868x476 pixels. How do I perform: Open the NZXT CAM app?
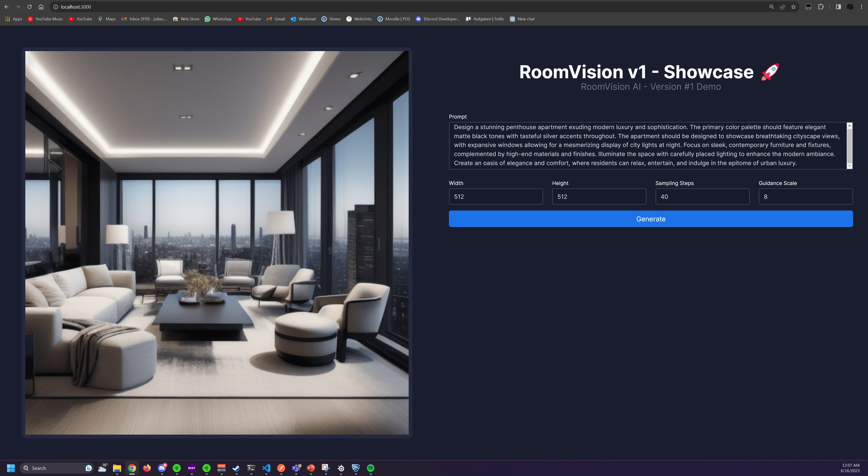191,468
